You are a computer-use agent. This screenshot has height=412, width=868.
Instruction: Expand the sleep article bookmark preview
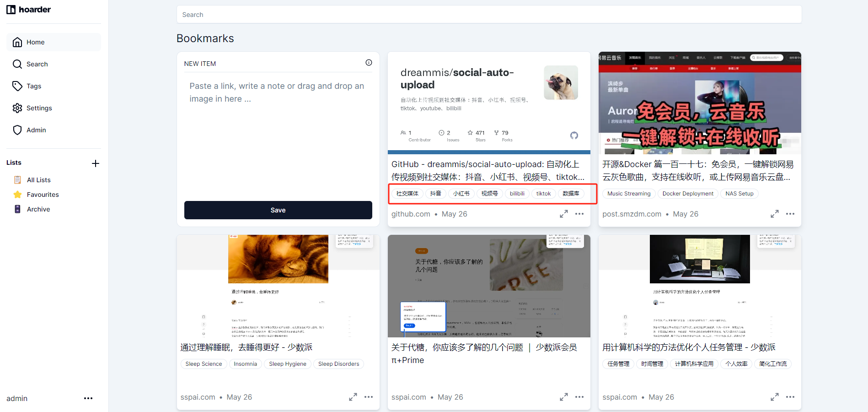pos(353,397)
